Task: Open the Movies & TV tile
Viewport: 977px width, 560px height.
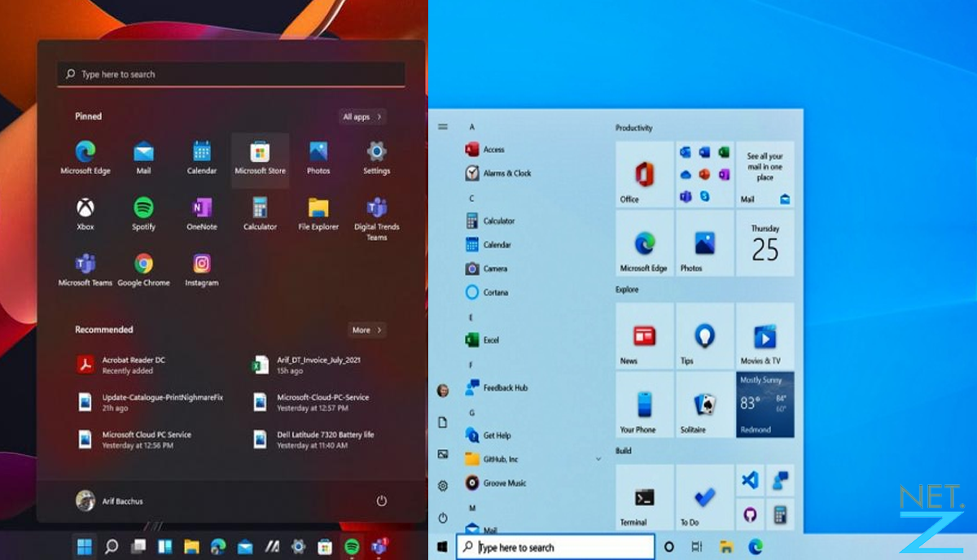Action: tap(765, 335)
